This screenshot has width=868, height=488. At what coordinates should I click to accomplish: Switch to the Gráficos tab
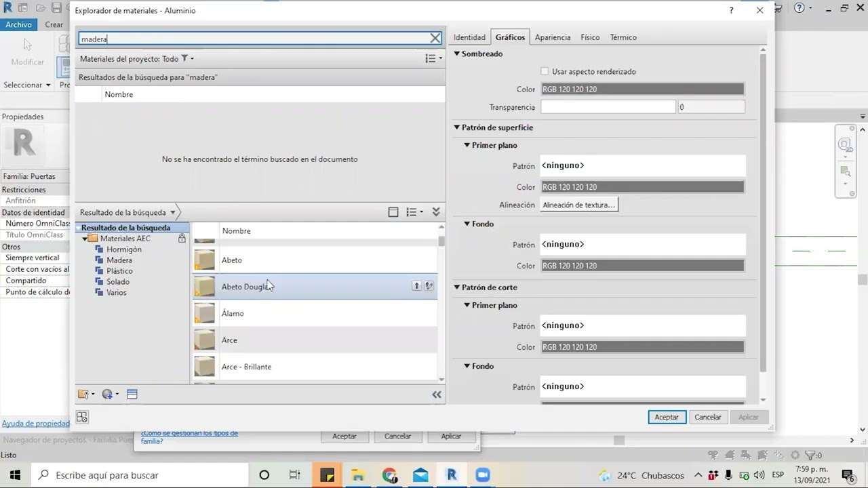[510, 37]
